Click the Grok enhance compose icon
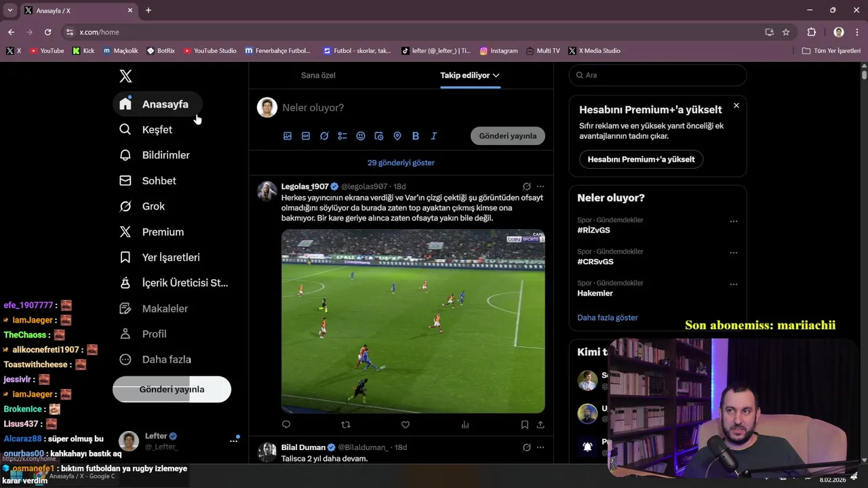 click(x=324, y=136)
